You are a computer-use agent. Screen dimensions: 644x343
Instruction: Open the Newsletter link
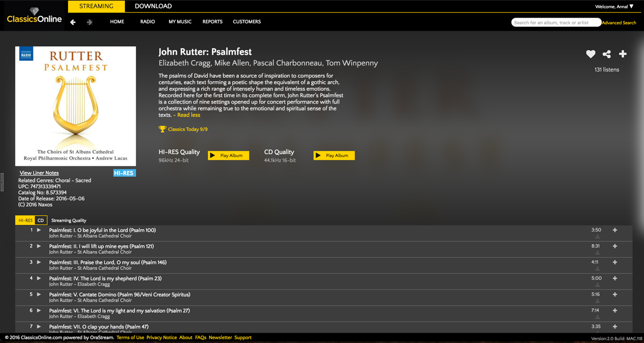(x=221, y=338)
